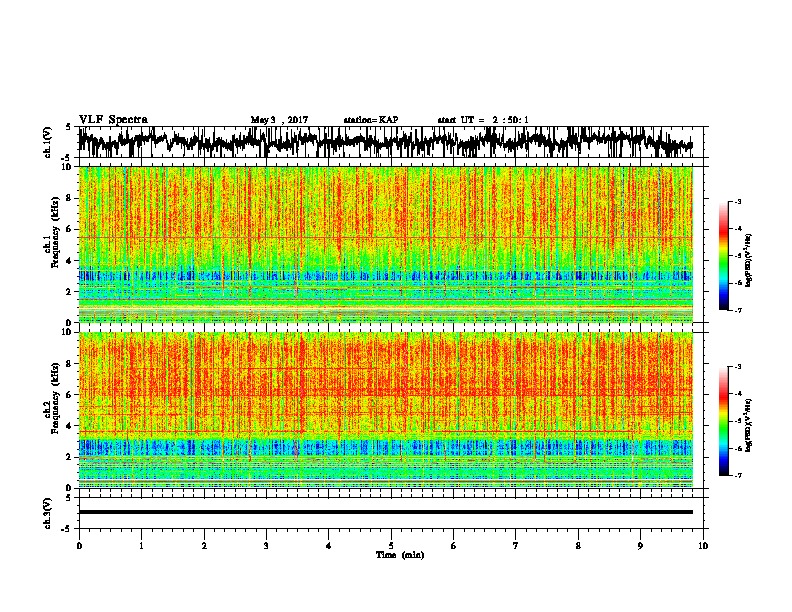792x612 pixels.
Task: Click time axis tick label '4'
Action: [x=329, y=546]
